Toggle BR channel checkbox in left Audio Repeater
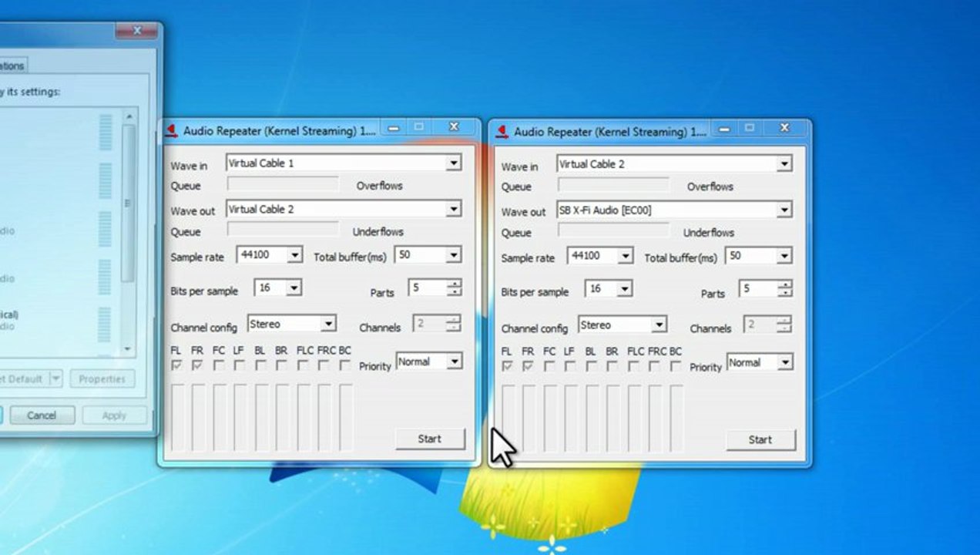The height and width of the screenshot is (555, 980). click(281, 365)
